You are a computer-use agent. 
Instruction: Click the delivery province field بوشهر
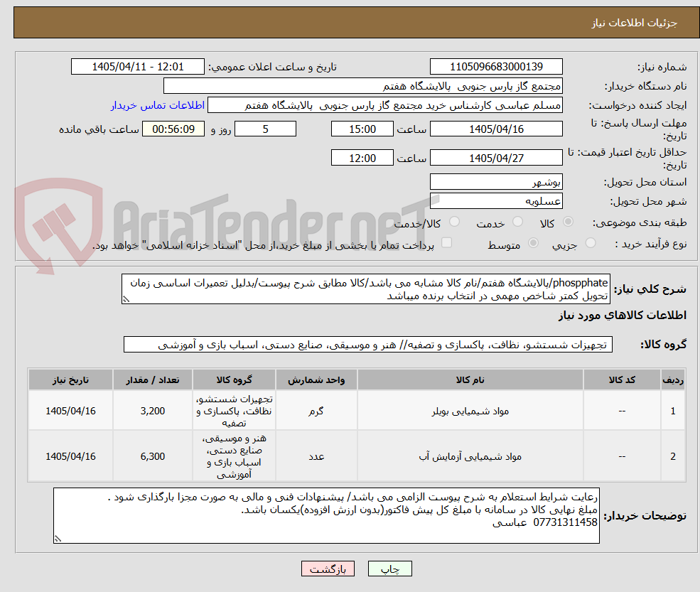coord(496,182)
